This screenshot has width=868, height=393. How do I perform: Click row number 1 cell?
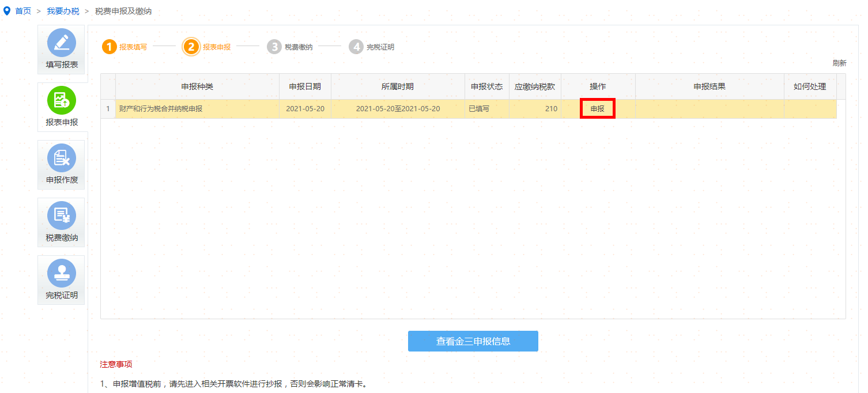point(108,109)
